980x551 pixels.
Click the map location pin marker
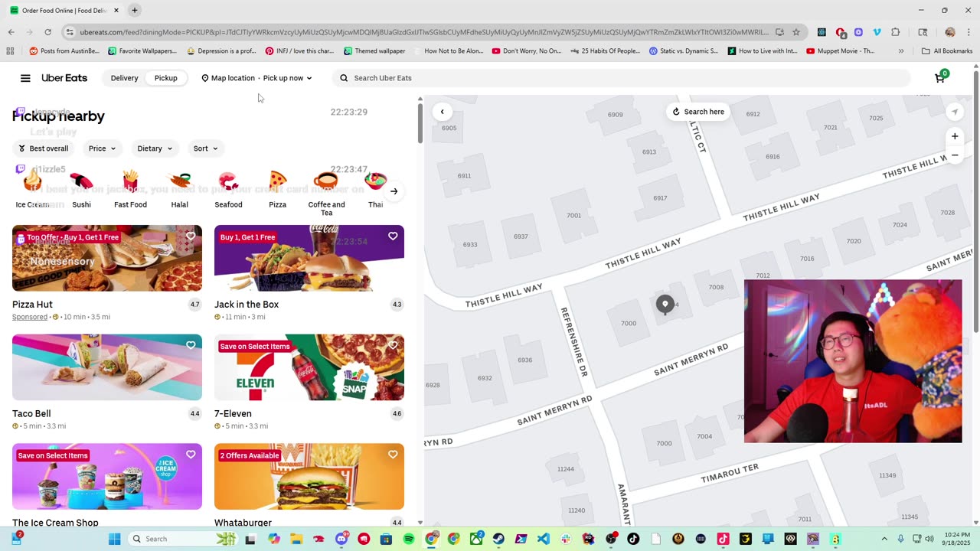click(x=665, y=304)
